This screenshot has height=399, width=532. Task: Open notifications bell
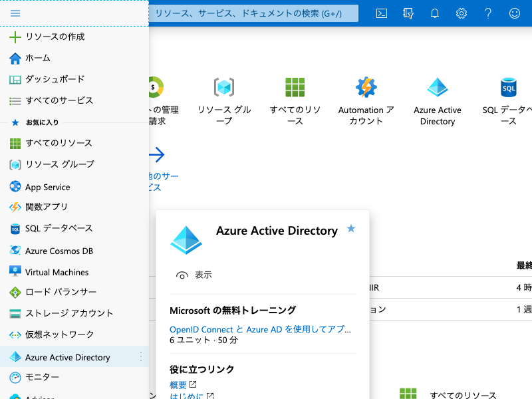[x=435, y=13]
